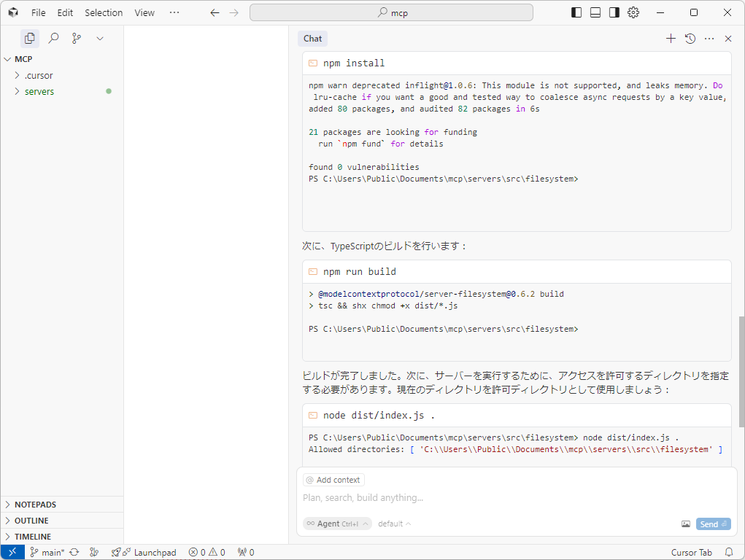Viewport: 745px width, 560px height.
Task: Open the Explorer files view icon
Action: point(29,39)
